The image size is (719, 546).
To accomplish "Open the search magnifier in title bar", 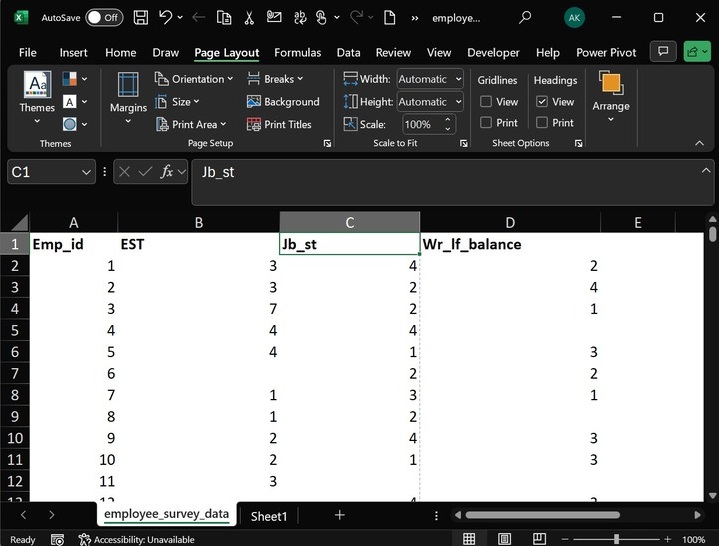I will [525, 17].
